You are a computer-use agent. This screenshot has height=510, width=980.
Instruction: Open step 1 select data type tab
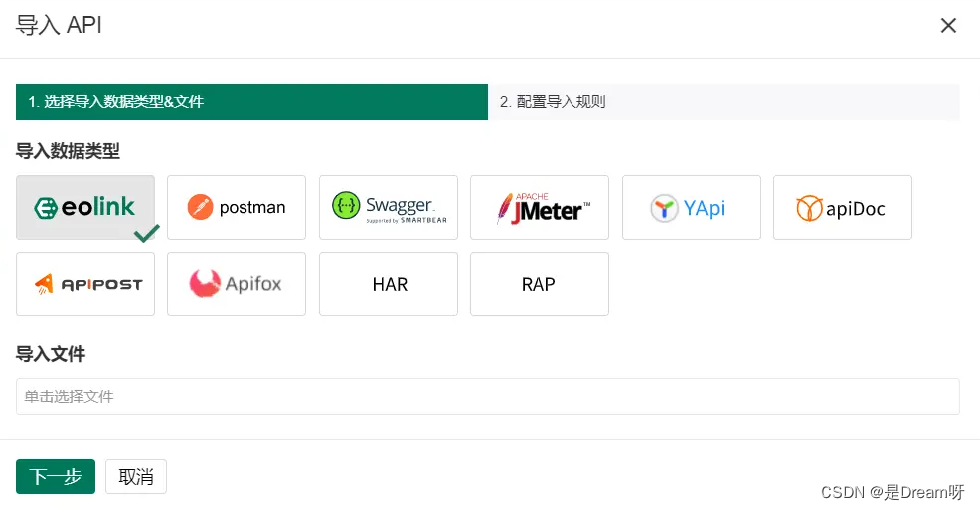point(251,101)
